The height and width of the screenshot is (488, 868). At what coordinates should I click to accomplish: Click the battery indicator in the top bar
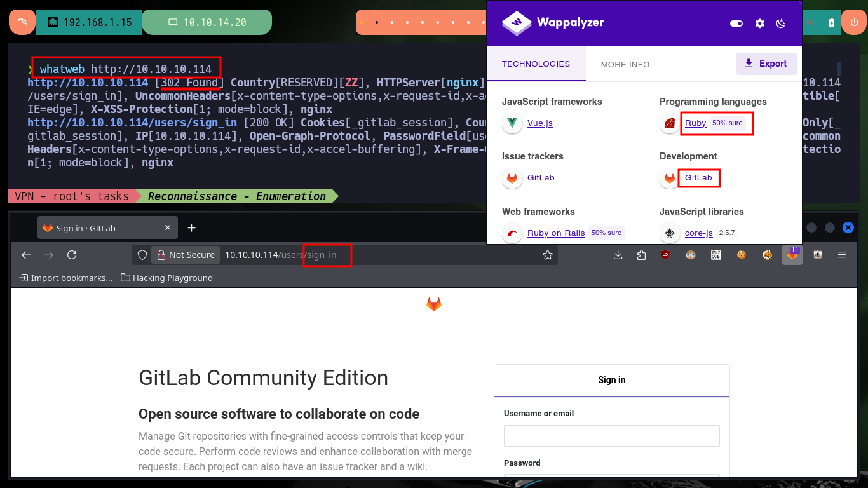click(832, 23)
